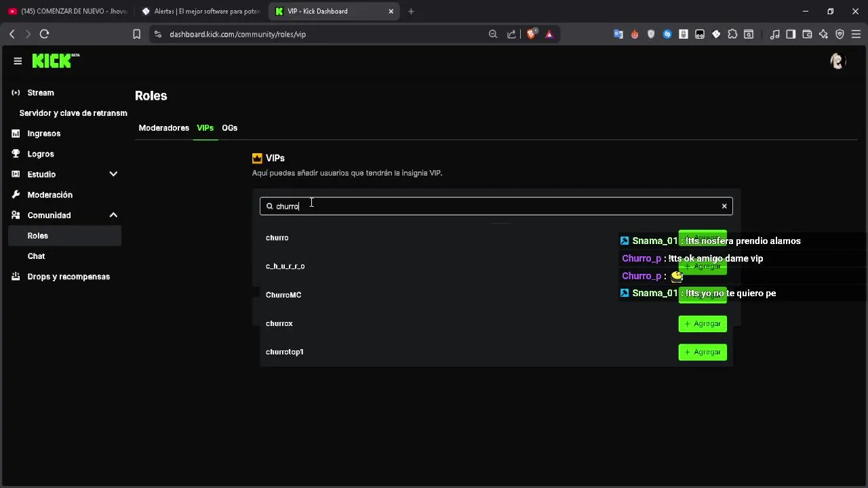Open the browser main menu
Image resolution: width=868 pixels, height=488 pixels.
(856, 34)
